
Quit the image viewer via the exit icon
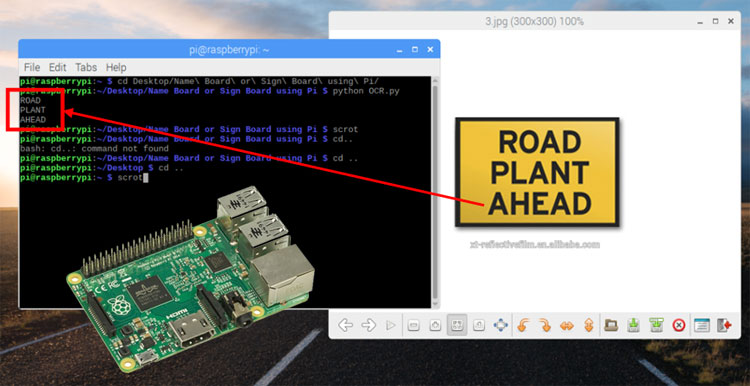point(724,326)
